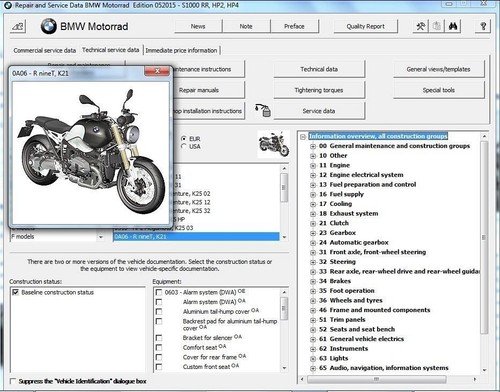500x392 pixels.
Task: Click the model list vertical scrollbar thumb
Action: (284, 188)
